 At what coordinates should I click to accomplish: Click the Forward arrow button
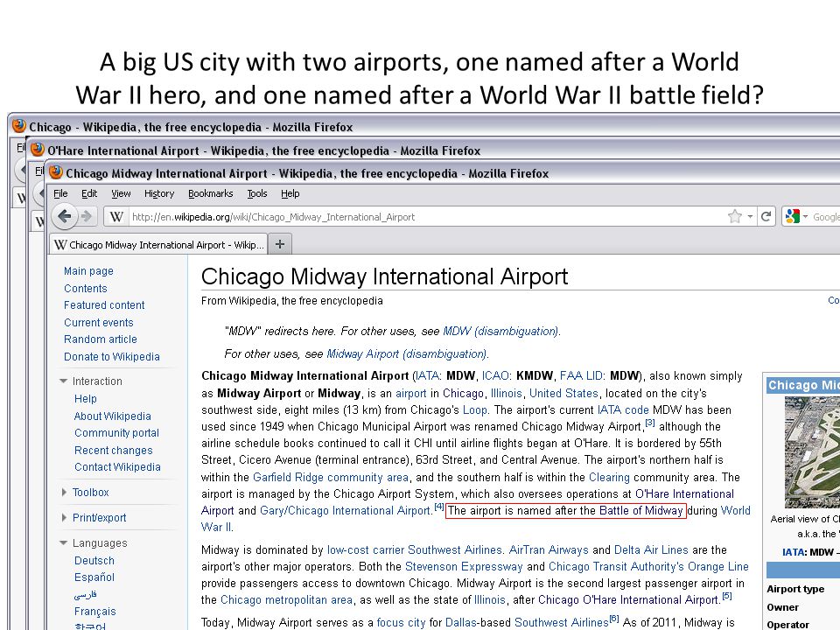tap(87, 216)
